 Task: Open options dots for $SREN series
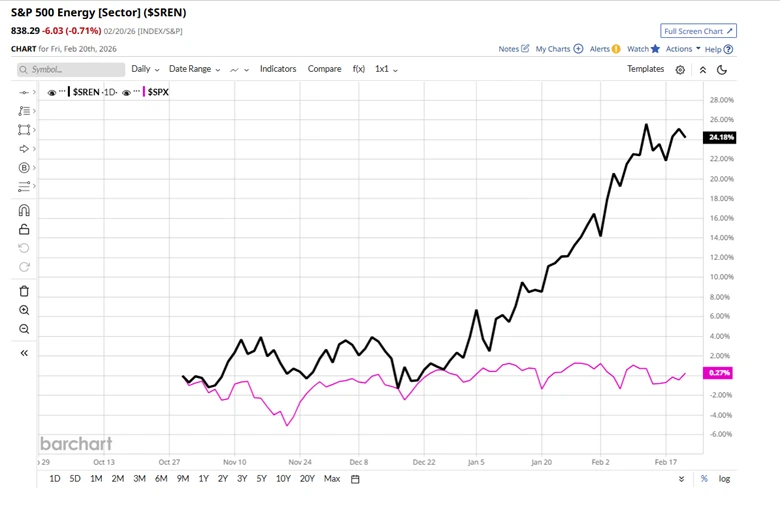pos(62,92)
